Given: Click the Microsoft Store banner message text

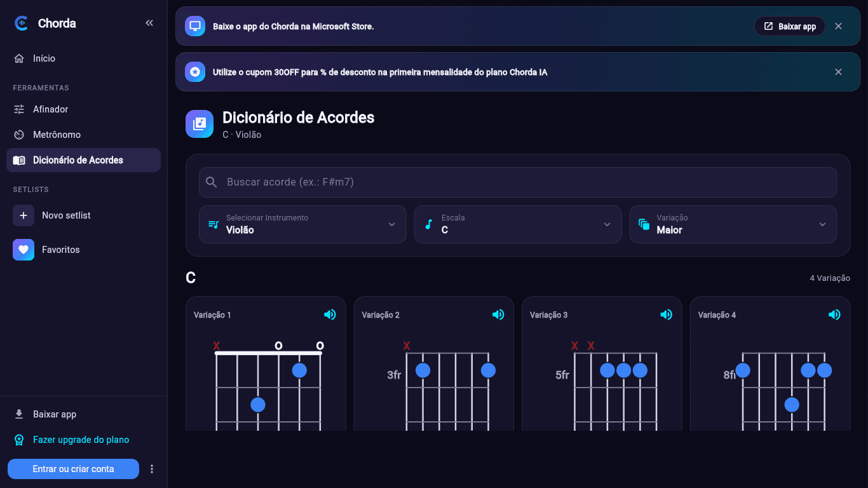Looking at the screenshot, I should tap(294, 27).
